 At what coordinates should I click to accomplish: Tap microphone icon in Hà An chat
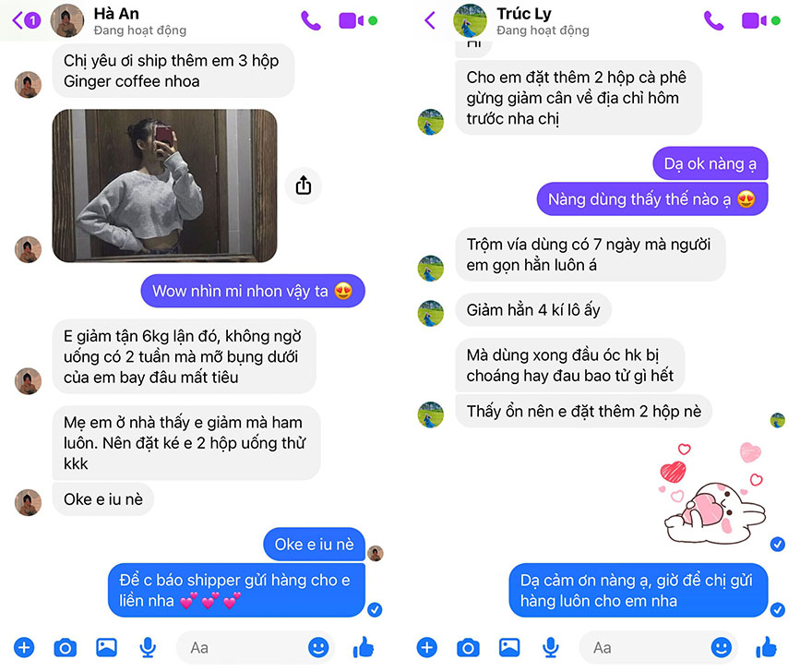pyautogui.click(x=148, y=648)
